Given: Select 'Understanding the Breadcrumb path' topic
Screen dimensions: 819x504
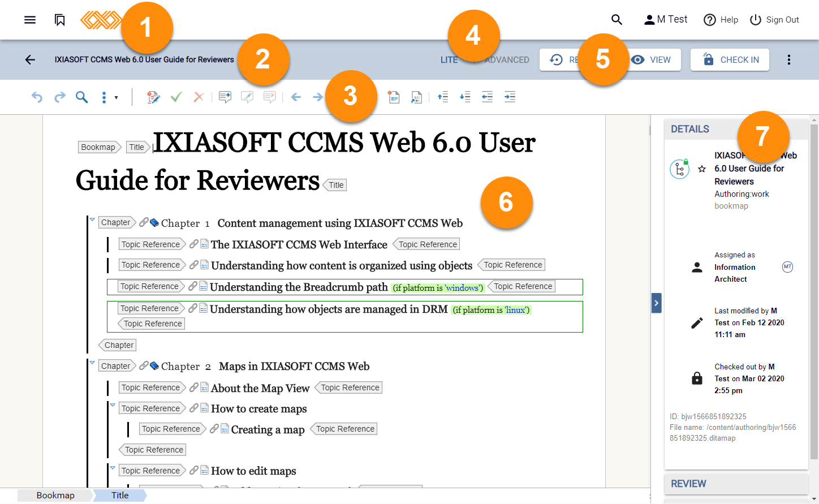Looking at the screenshot, I should coord(299,287).
